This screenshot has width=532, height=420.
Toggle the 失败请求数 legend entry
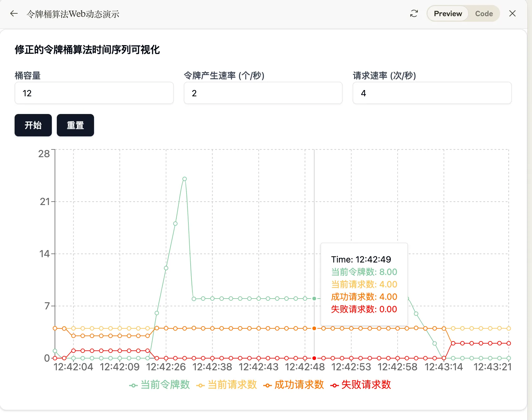pos(366,385)
